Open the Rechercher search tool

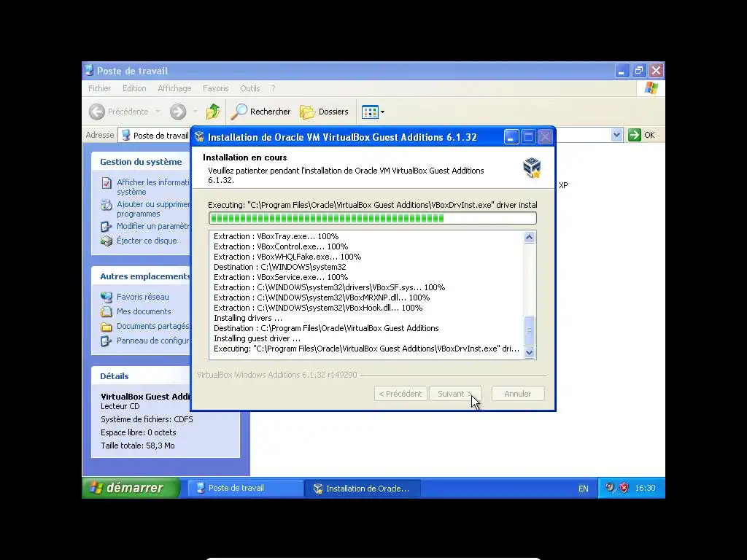click(x=260, y=112)
